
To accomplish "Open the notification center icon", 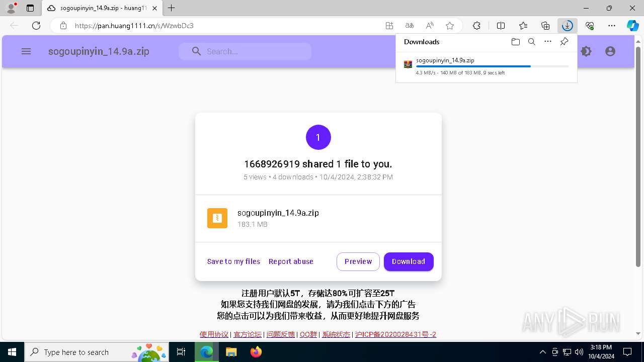I will [627, 352].
